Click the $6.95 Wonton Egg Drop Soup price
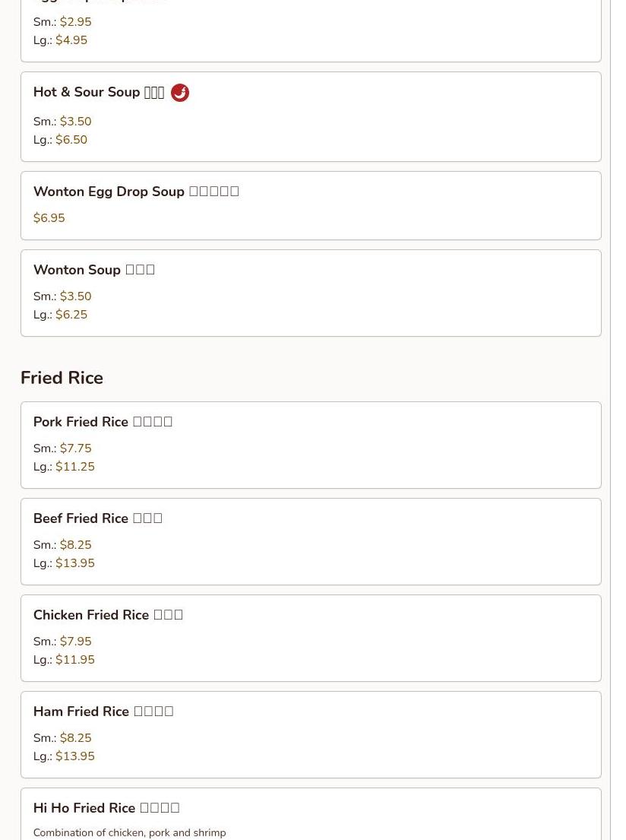The height and width of the screenshot is (840, 626). point(49,218)
